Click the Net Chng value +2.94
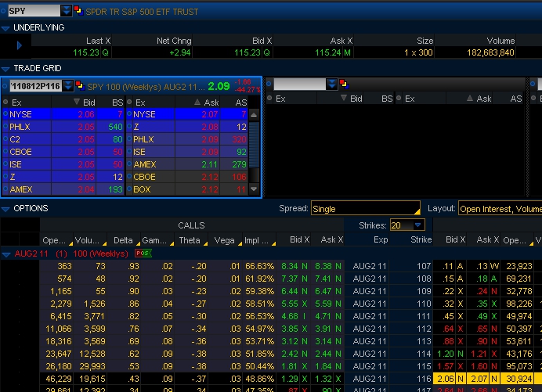The height and width of the screenshot is (392, 542). [179, 52]
